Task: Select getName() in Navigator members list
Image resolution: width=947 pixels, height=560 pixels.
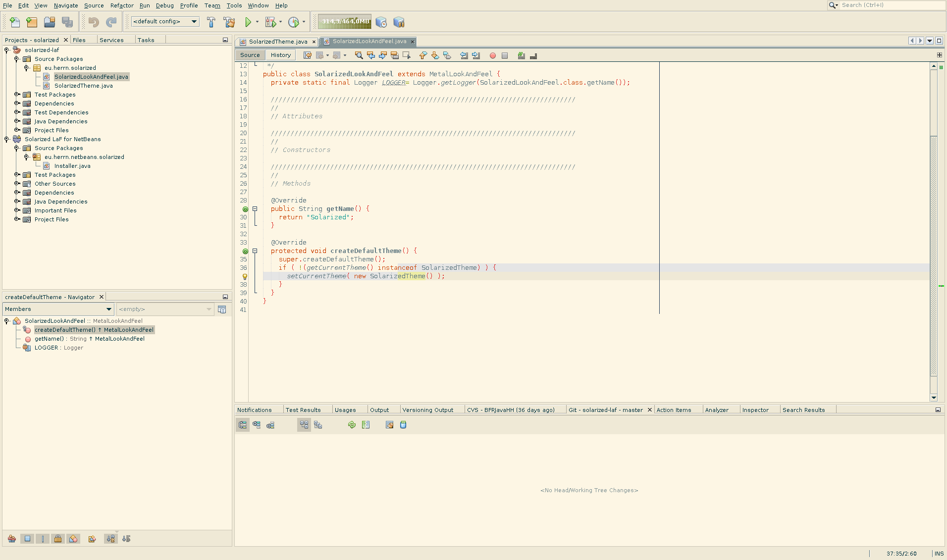Action: pos(89,339)
